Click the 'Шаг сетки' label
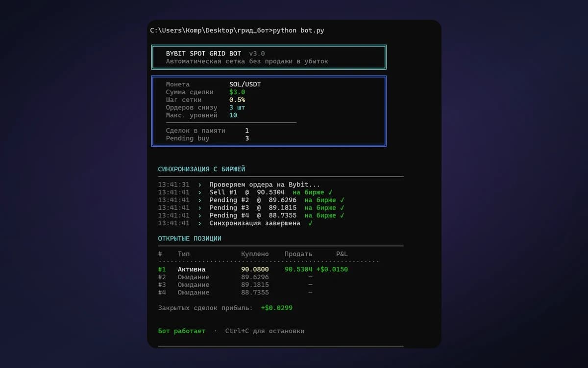588x368 pixels. tap(184, 100)
